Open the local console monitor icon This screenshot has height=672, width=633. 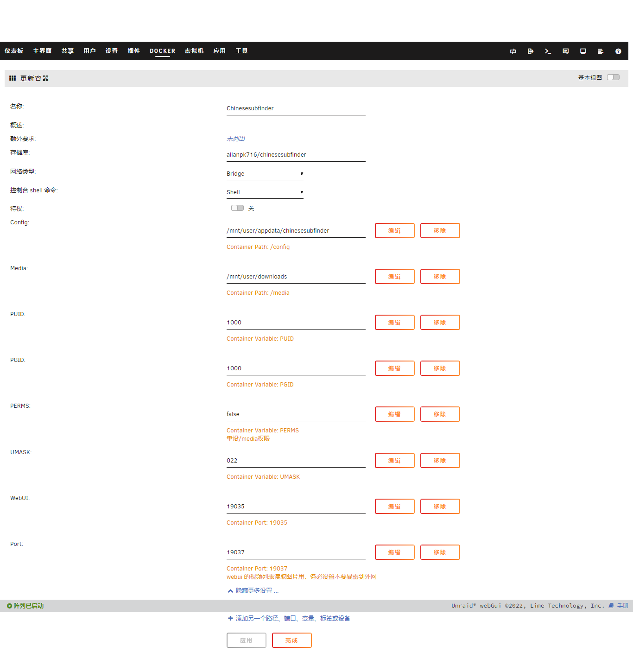[x=583, y=51]
